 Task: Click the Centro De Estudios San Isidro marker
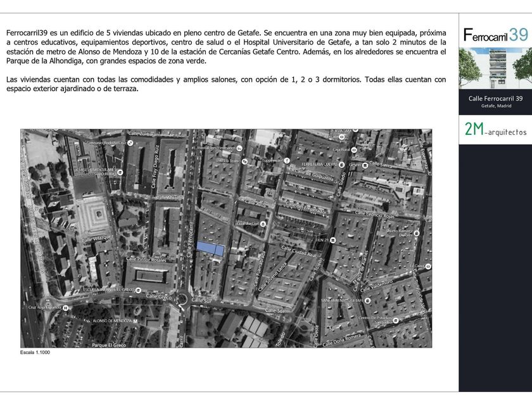click(396, 320)
